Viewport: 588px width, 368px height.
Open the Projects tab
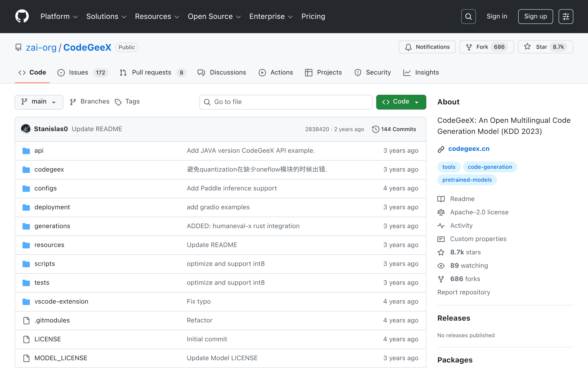click(323, 72)
